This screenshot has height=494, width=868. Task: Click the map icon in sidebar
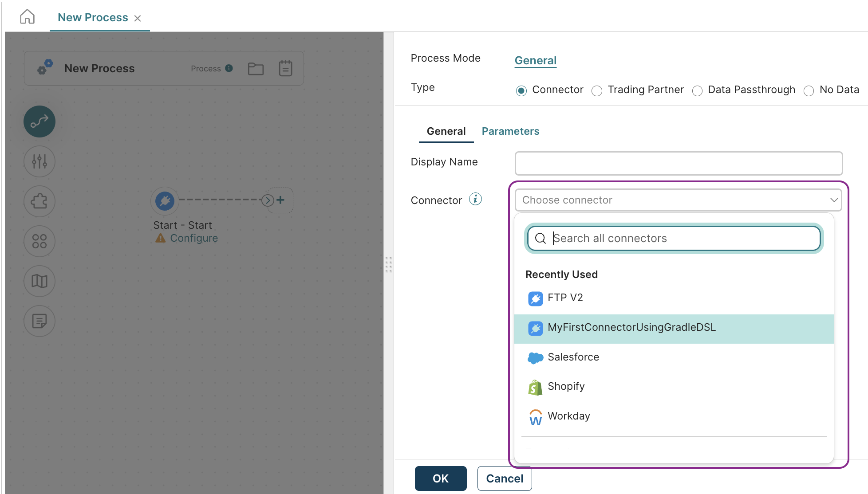tap(39, 281)
